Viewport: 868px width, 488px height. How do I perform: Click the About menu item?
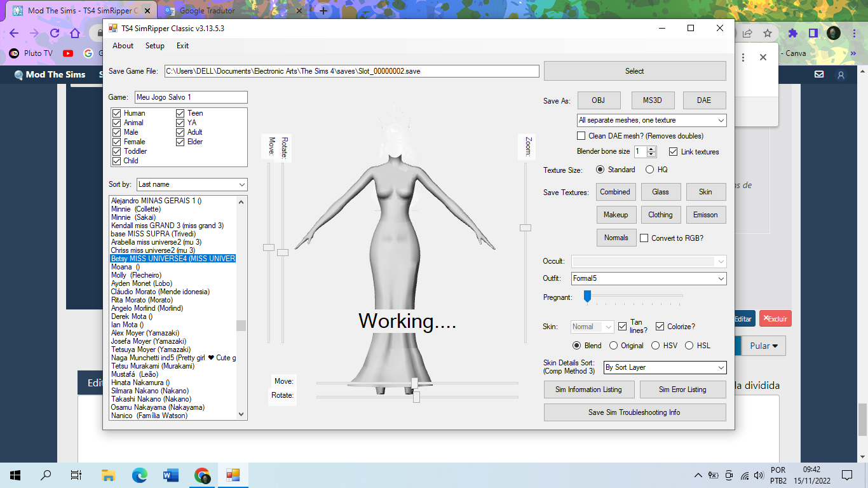point(123,46)
